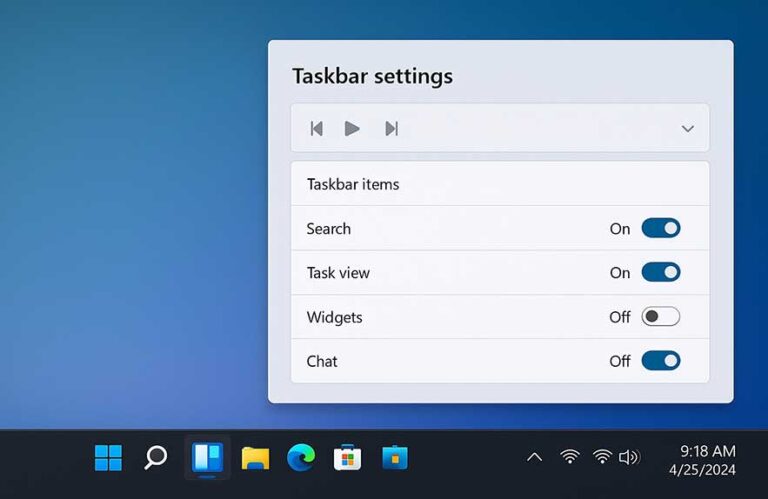
Task: Click the Chat row label
Action: [x=322, y=361]
